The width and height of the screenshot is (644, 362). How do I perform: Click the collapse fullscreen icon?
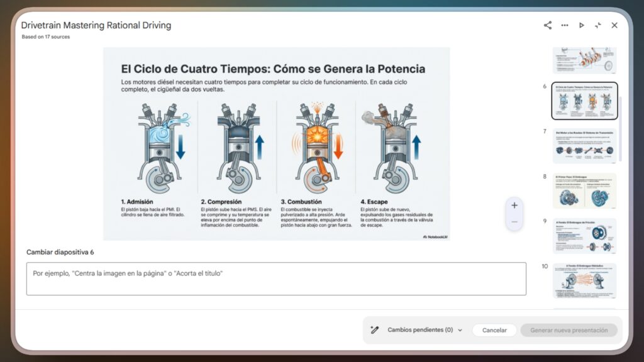[597, 25]
